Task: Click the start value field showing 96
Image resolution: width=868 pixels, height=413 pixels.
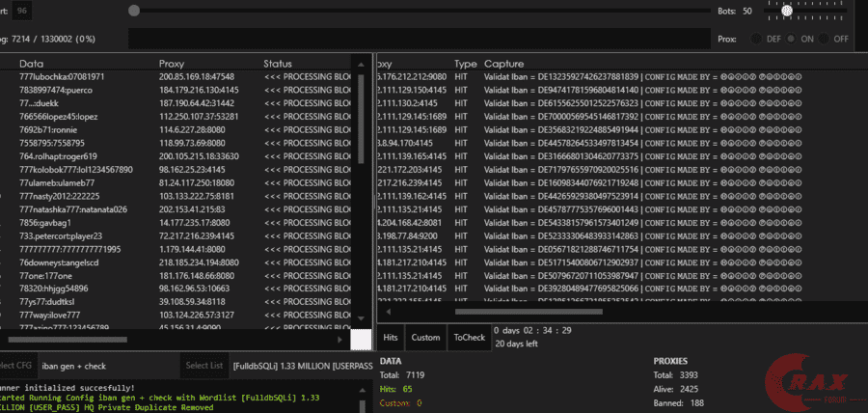Action: [22, 12]
